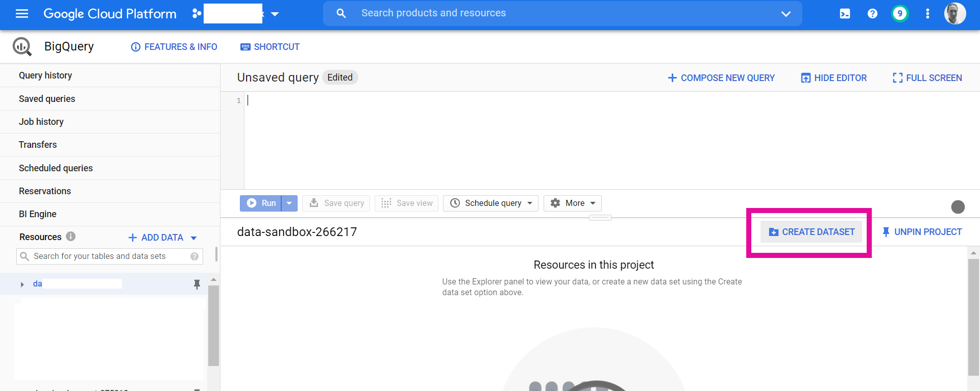Expand the search bar dropdown chevron

click(786, 14)
